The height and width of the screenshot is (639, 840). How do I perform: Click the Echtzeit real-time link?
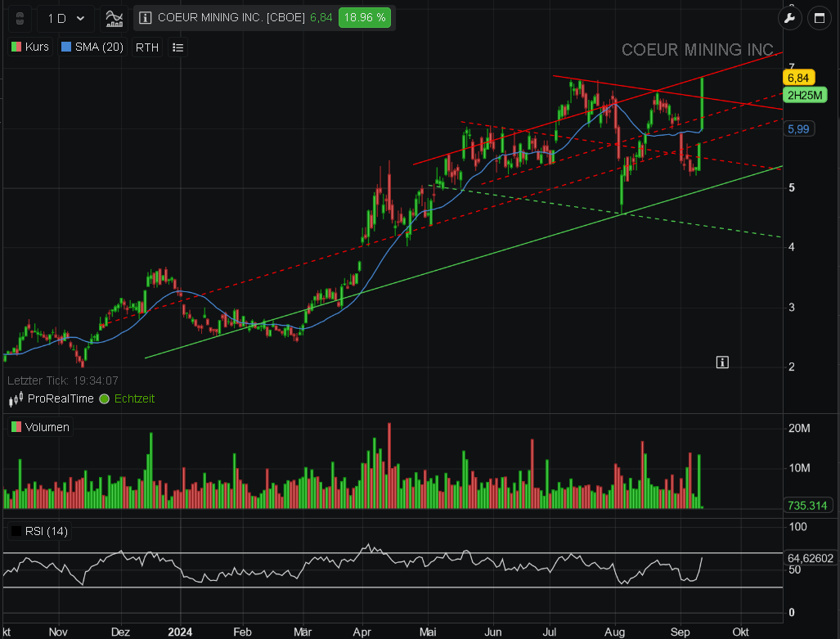point(134,398)
